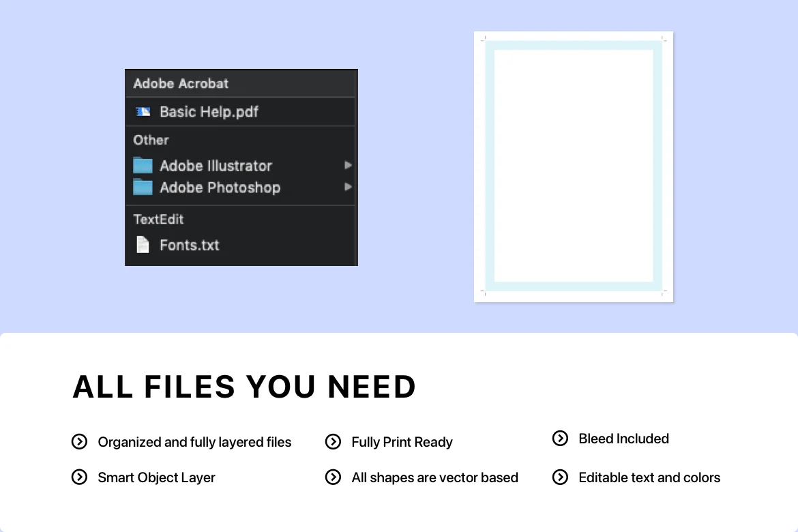
Task: Select the Adobe Photoshop folder entry
Action: point(240,188)
